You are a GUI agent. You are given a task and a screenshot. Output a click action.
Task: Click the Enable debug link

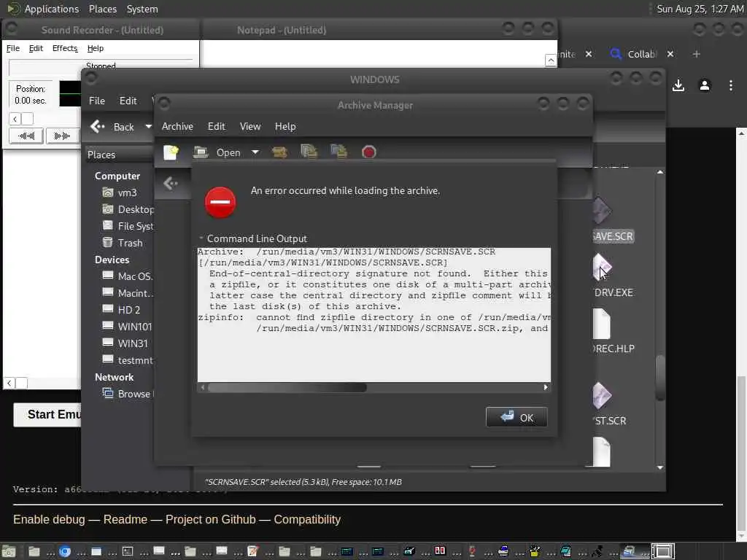[x=49, y=519]
